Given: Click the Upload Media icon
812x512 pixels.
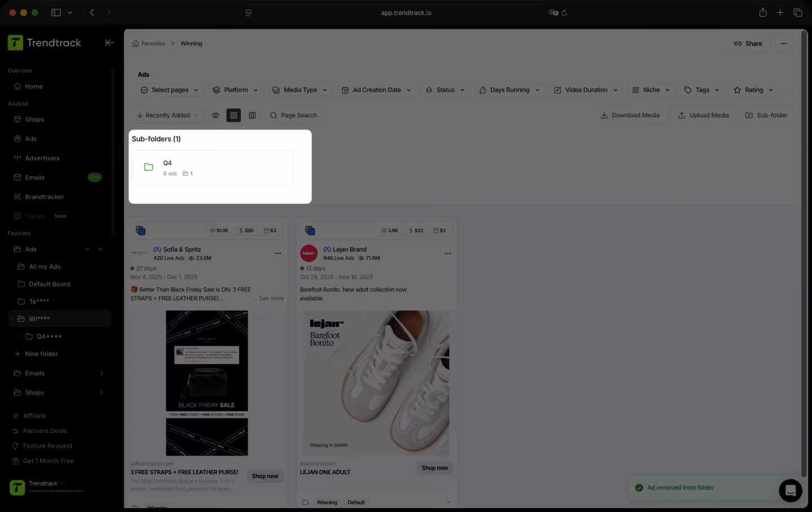Looking at the screenshot, I should [x=682, y=115].
